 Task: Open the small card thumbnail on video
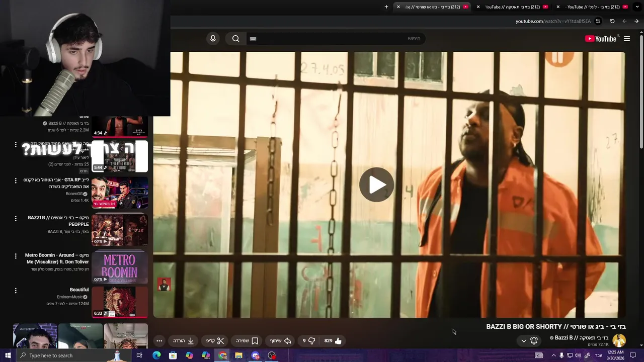click(164, 285)
